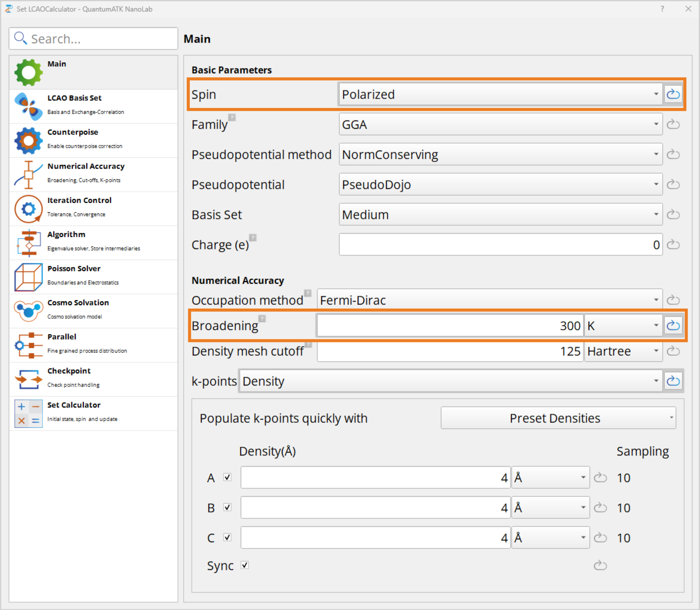Open LCAO Basis Set settings via its orbital icon
This screenshot has height=610, width=700.
(29, 106)
